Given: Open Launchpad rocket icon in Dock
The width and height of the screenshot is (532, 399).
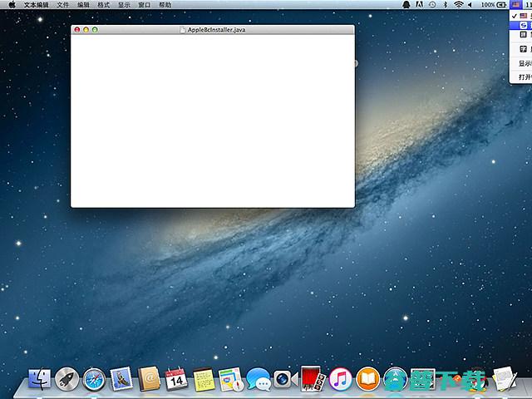Looking at the screenshot, I should 67,381.
